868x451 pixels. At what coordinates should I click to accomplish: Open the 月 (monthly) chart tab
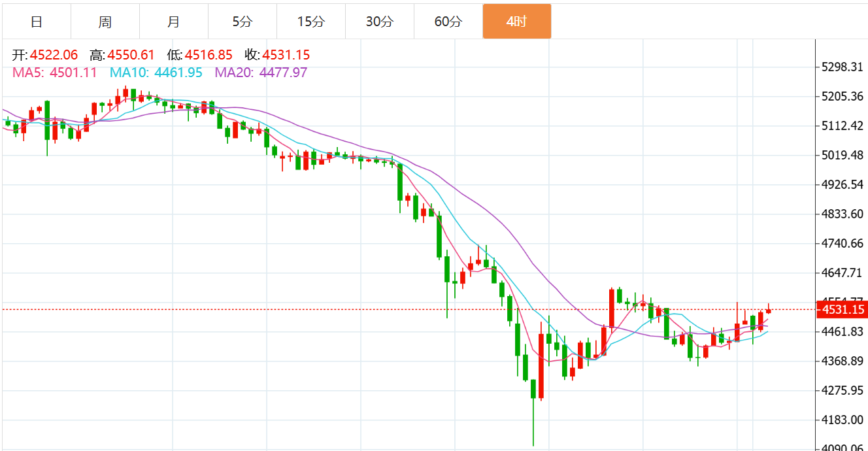coord(174,22)
